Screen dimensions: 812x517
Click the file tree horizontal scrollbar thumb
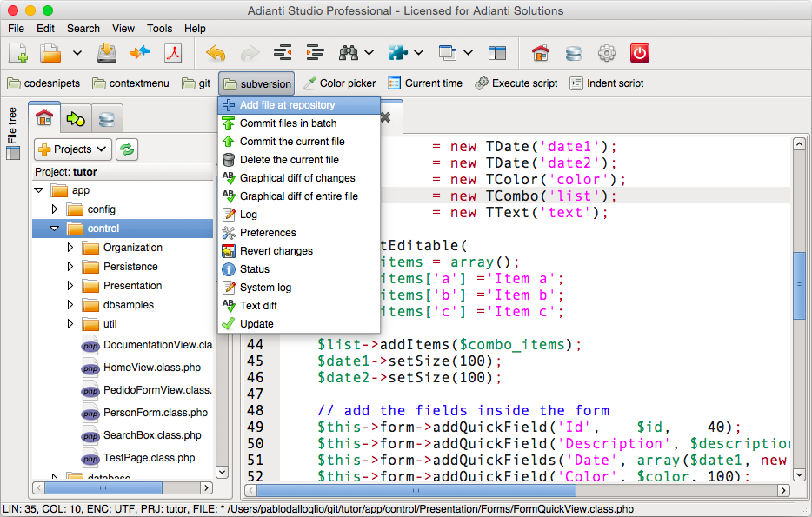click(x=103, y=487)
